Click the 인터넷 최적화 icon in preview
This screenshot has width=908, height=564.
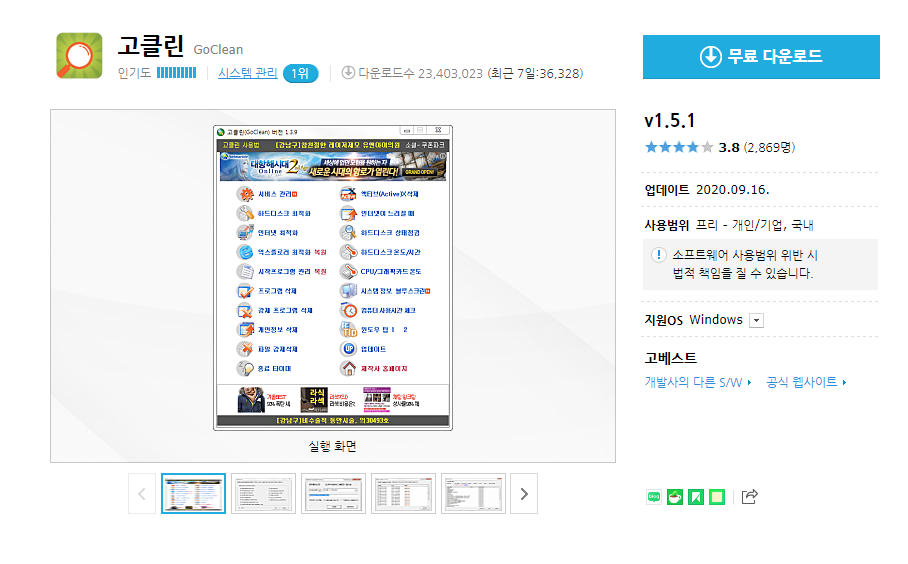click(246, 233)
